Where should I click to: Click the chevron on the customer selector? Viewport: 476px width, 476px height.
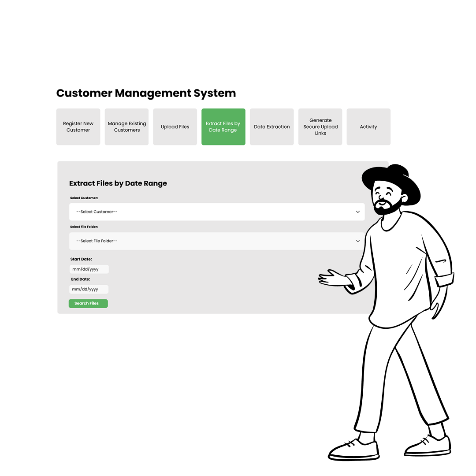point(358,212)
